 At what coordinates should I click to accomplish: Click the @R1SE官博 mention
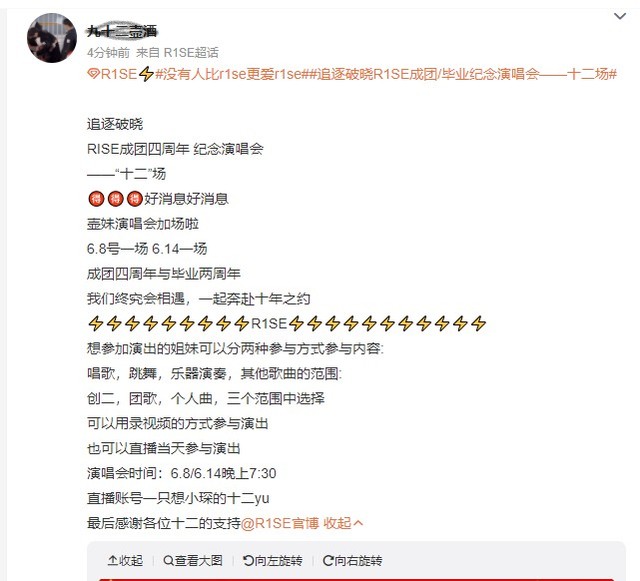pos(280,523)
